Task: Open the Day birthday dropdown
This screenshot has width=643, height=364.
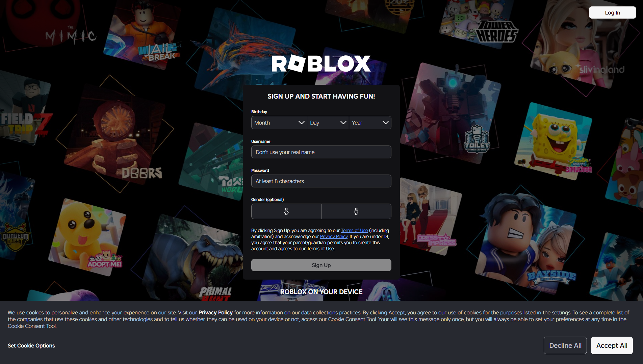Action: (328, 123)
